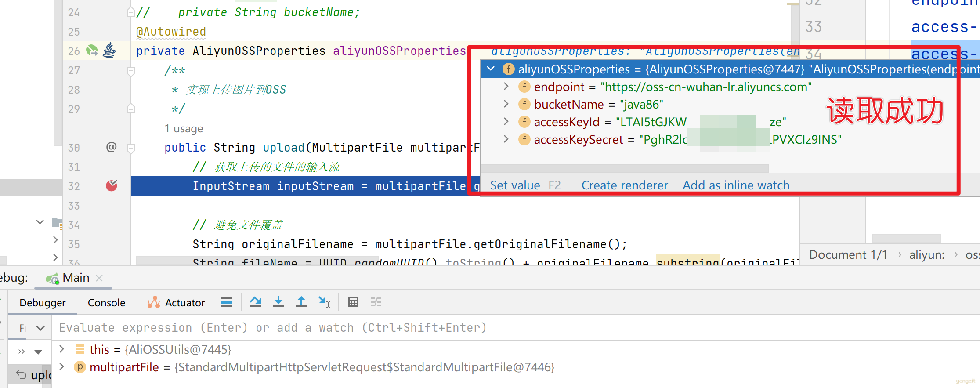Open the frames dropdown triangle
The image size is (980, 388).
point(38,352)
